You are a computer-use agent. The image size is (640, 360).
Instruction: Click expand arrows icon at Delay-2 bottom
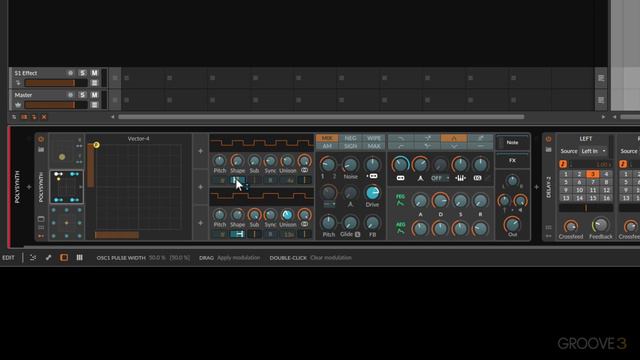pos(548,236)
